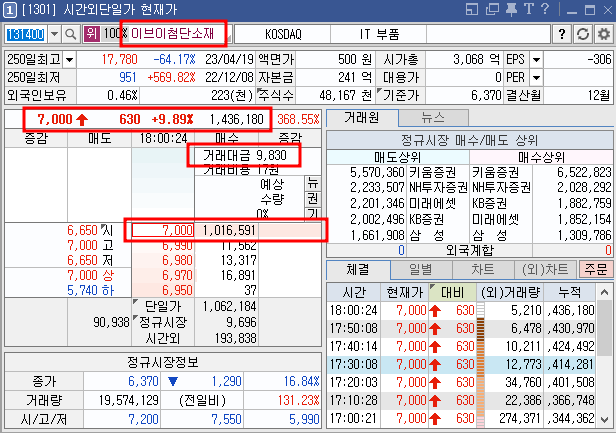This screenshot has width=616, height=433.
Task: Click the 단일가 label in order book
Action: (163, 306)
